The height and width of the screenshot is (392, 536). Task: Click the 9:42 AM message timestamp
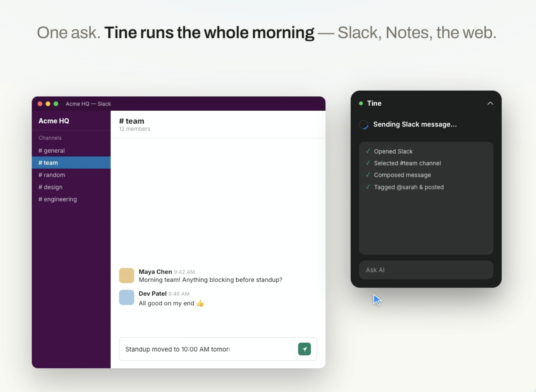point(184,272)
